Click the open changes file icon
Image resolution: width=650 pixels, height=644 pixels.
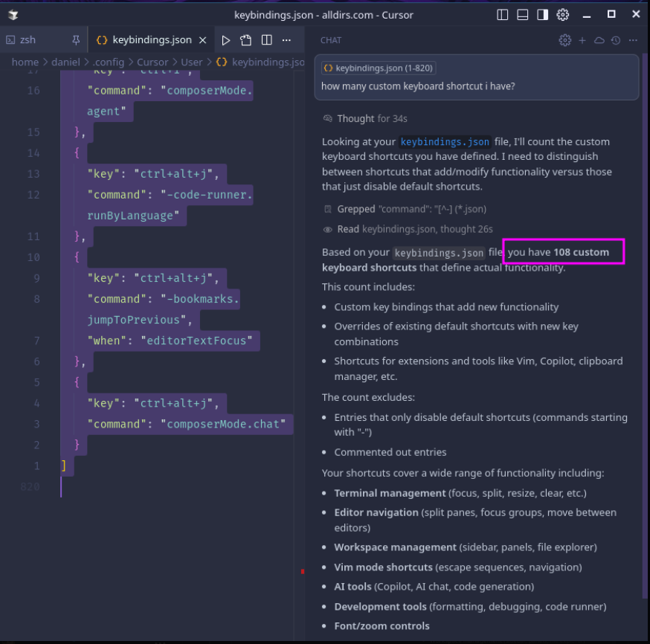[x=246, y=40]
